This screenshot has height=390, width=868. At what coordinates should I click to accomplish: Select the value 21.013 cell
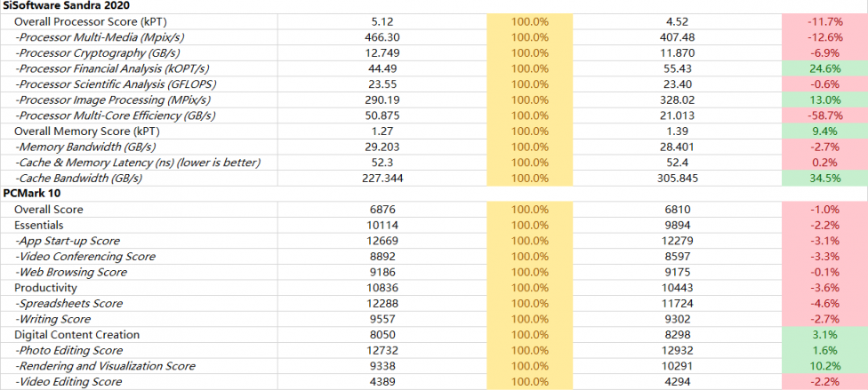click(x=678, y=115)
